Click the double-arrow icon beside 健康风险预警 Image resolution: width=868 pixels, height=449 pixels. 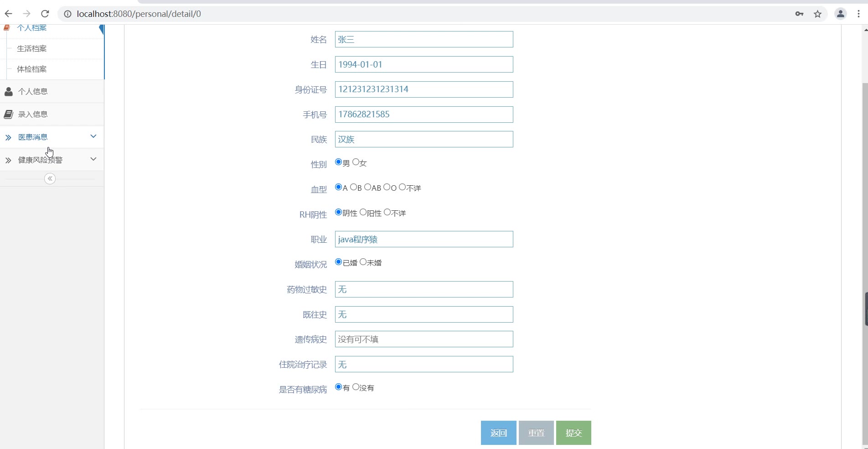(8, 160)
